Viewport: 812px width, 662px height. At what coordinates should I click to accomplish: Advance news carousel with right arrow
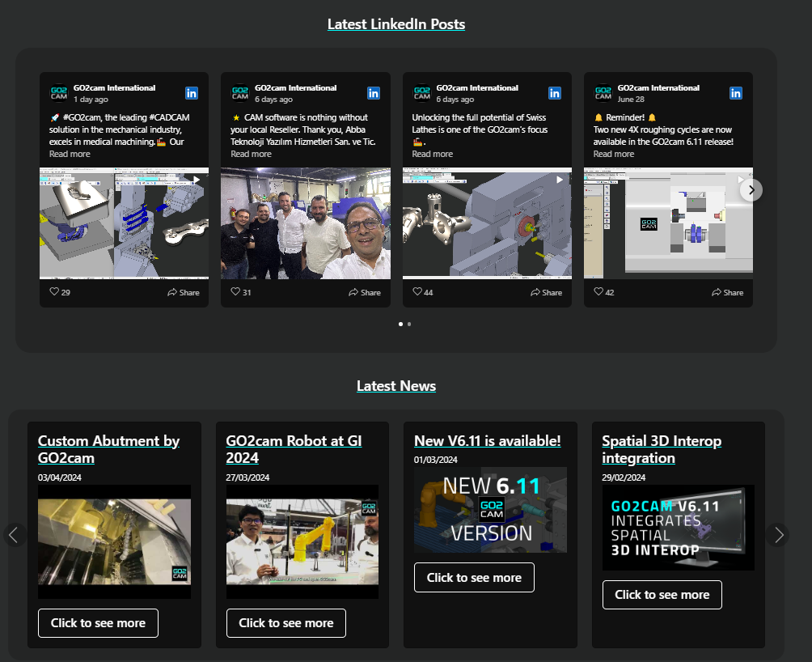pos(778,534)
